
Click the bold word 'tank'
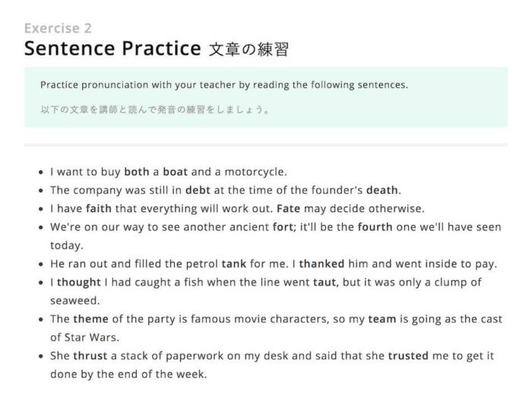(234, 264)
